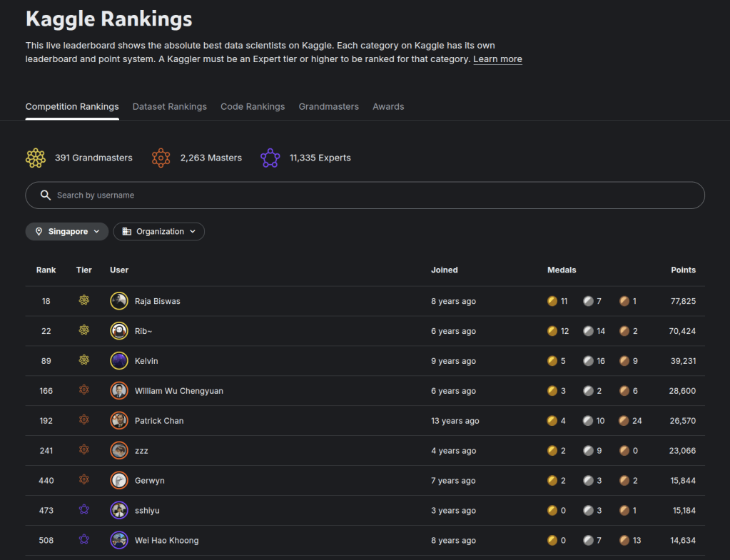Click Gerwyn's profile avatar
Viewport: 730px width, 560px height.
pos(119,481)
